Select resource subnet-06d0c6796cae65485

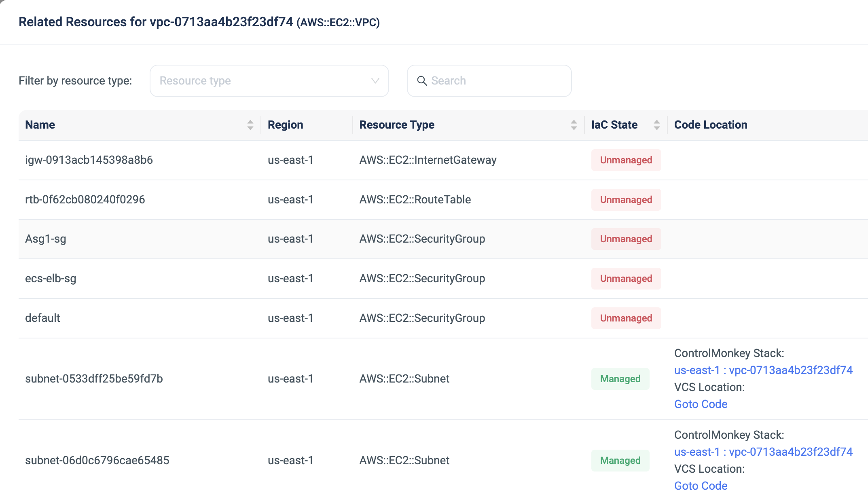(97, 461)
